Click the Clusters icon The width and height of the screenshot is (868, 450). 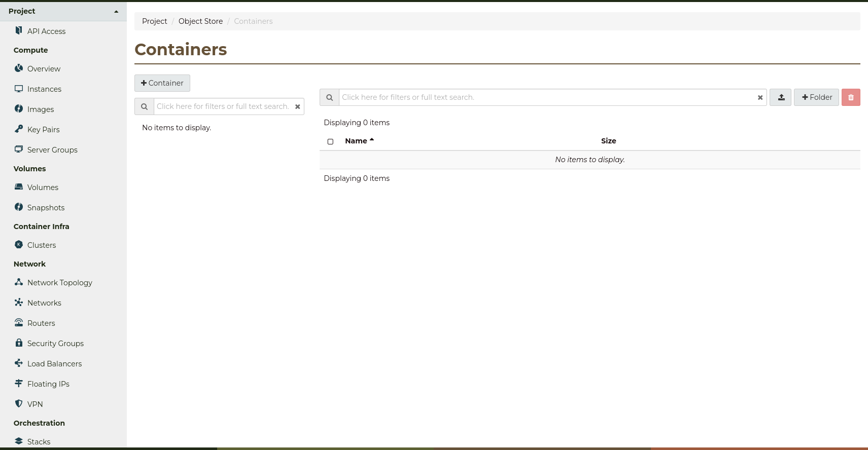pos(19,244)
